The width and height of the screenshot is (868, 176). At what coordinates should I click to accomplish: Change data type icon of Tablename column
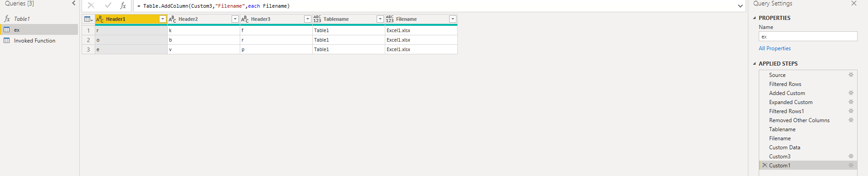317,19
